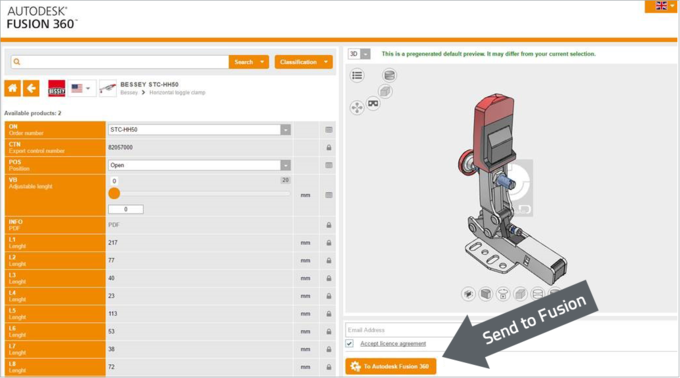Click the lock icon in L7 row
Viewport: 680px width, 378px height.
point(329,349)
